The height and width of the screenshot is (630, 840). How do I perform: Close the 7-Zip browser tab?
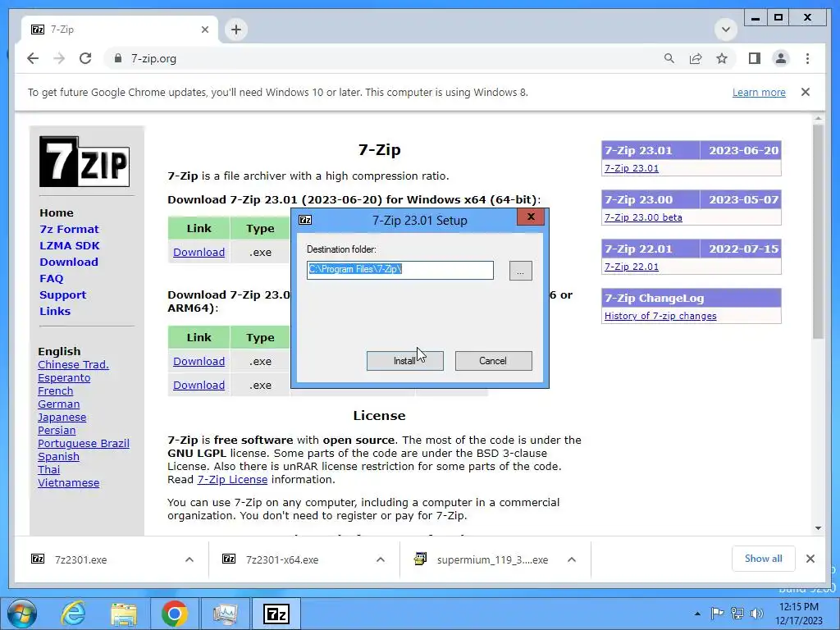204,30
